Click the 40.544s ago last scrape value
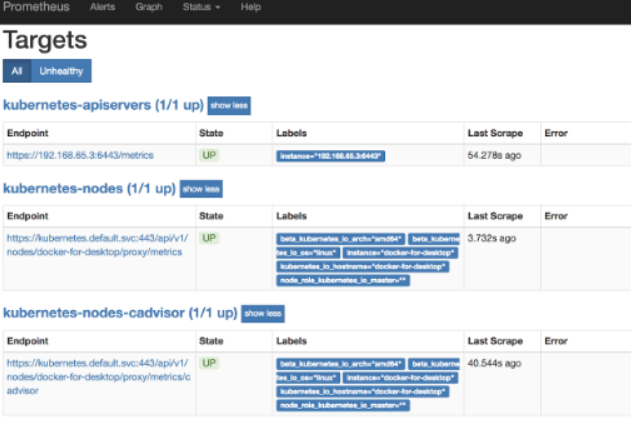 pyautogui.click(x=494, y=363)
